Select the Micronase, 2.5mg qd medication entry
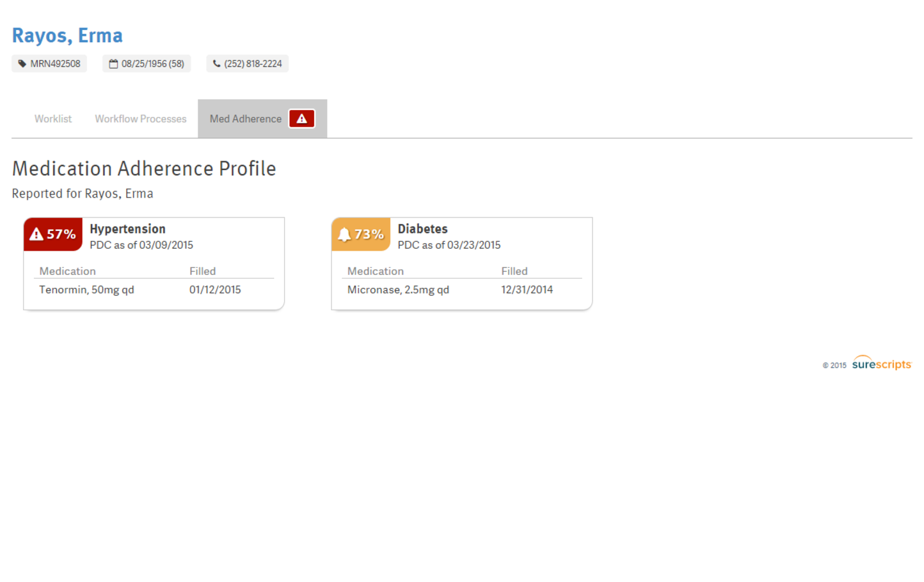The height and width of the screenshot is (582, 924). (398, 289)
